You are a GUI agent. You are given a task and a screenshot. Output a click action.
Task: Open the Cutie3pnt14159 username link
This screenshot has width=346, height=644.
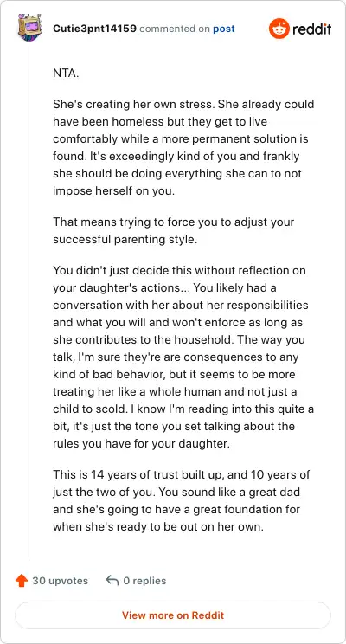[x=95, y=29]
